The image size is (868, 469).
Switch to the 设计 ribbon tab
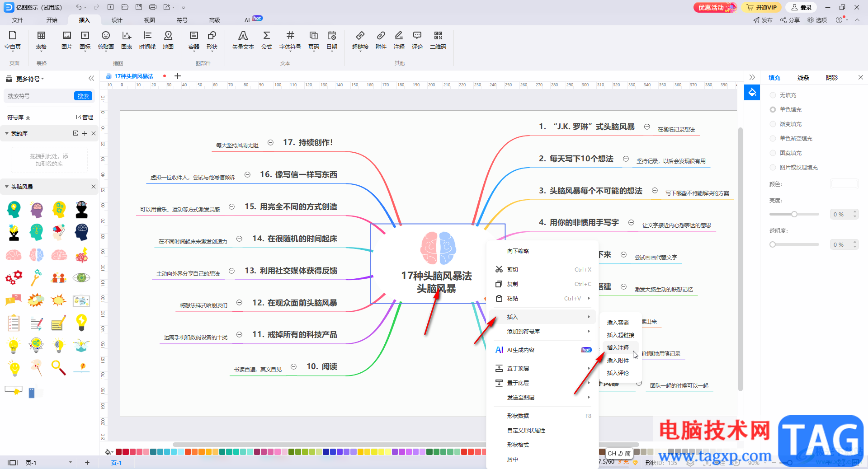tap(117, 20)
